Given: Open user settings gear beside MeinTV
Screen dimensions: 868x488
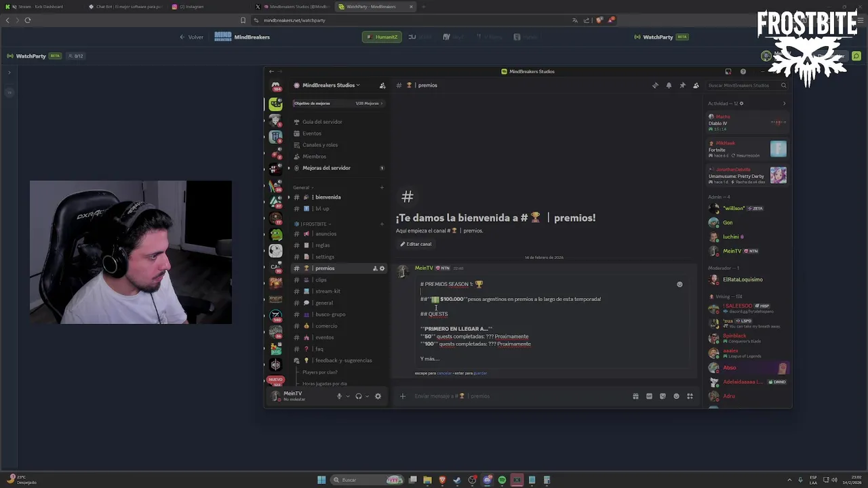Looking at the screenshot, I should click(x=378, y=396).
